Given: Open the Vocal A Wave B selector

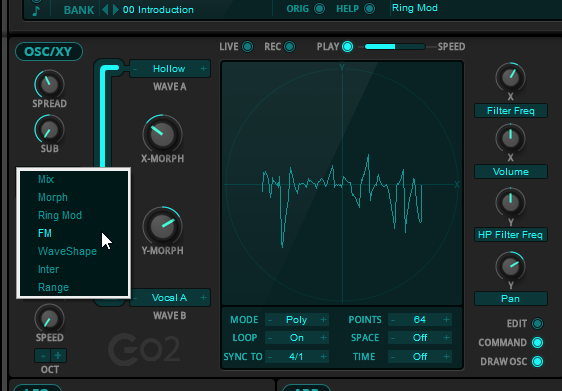Looking at the screenshot, I should tap(169, 298).
